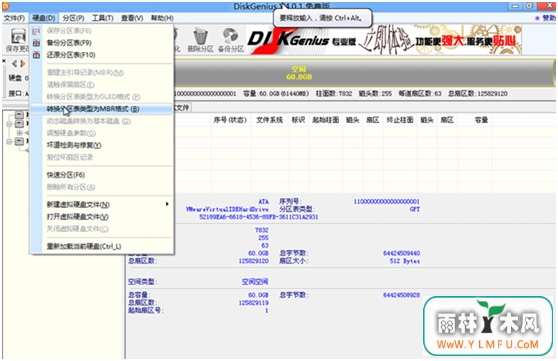This screenshot has height=361, width=558.
Task: Click the 柱面数:7832 text in info bar
Action: pos(334,94)
